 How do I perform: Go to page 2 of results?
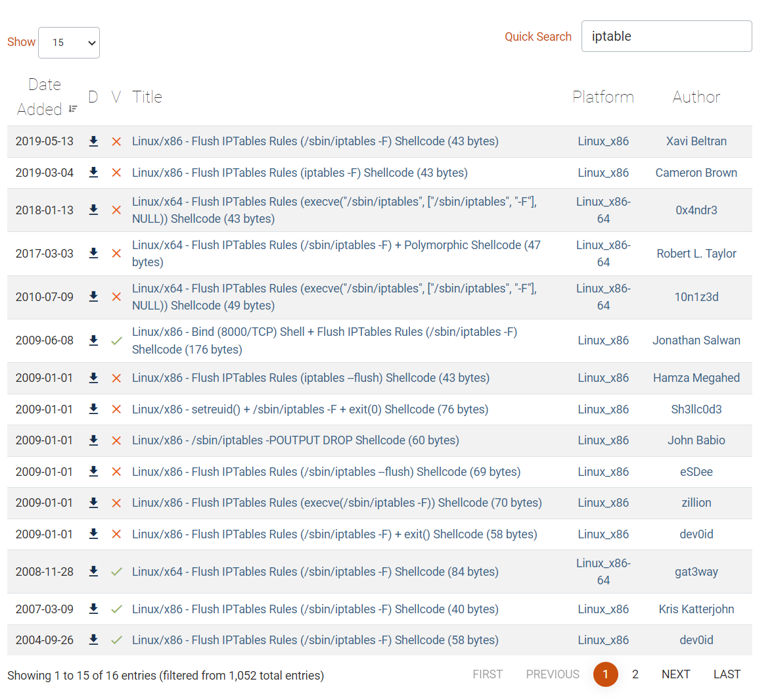point(635,674)
